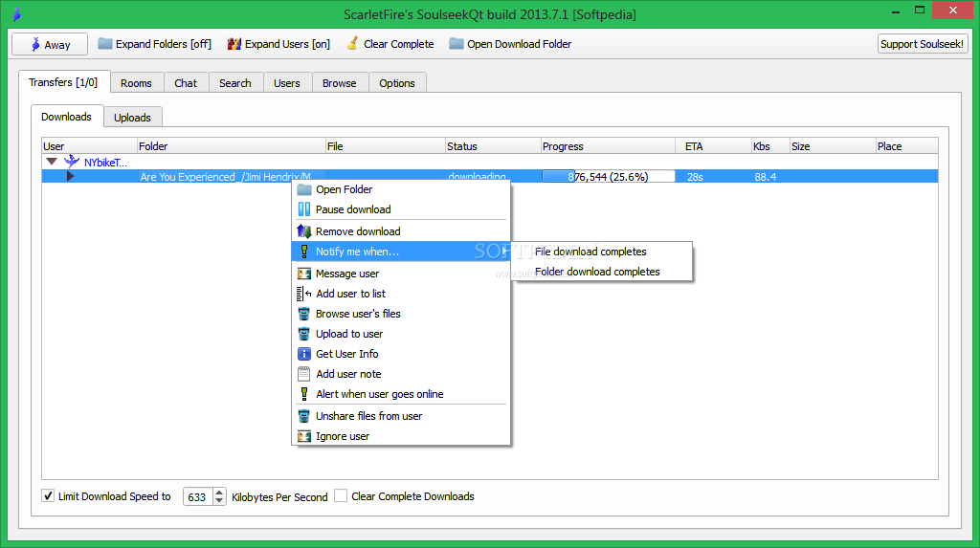Toggle Expand Users [on] button
The height and width of the screenshot is (548, 980).
pos(278,44)
